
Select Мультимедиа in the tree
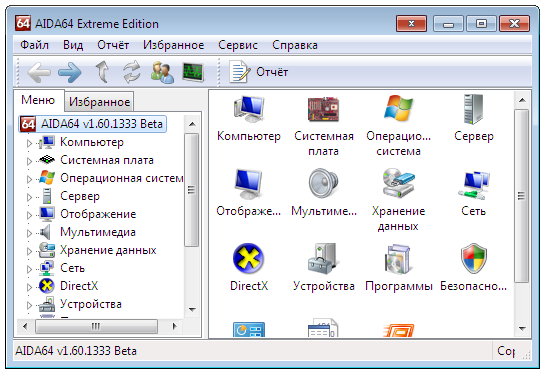(98, 232)
